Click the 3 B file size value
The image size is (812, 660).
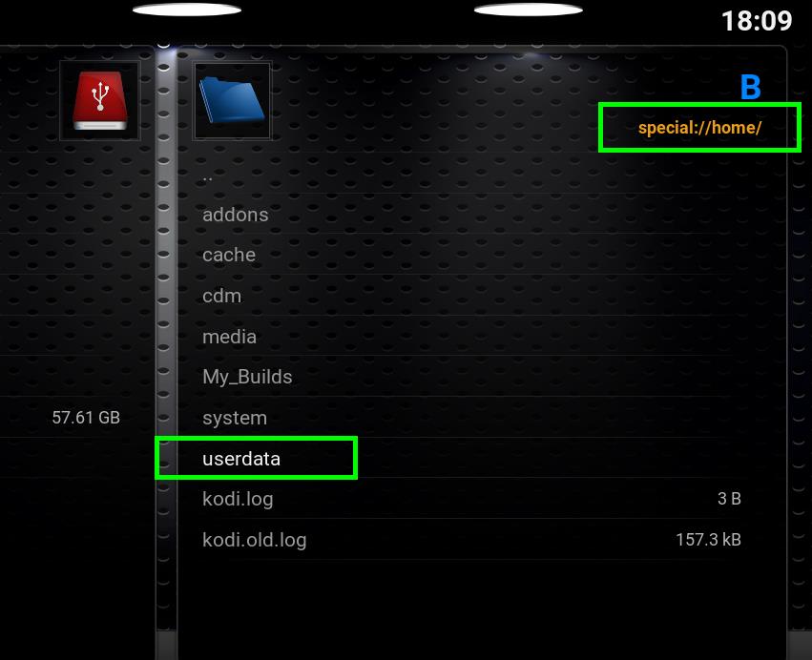pyautogui.click(x=729, y=499)
